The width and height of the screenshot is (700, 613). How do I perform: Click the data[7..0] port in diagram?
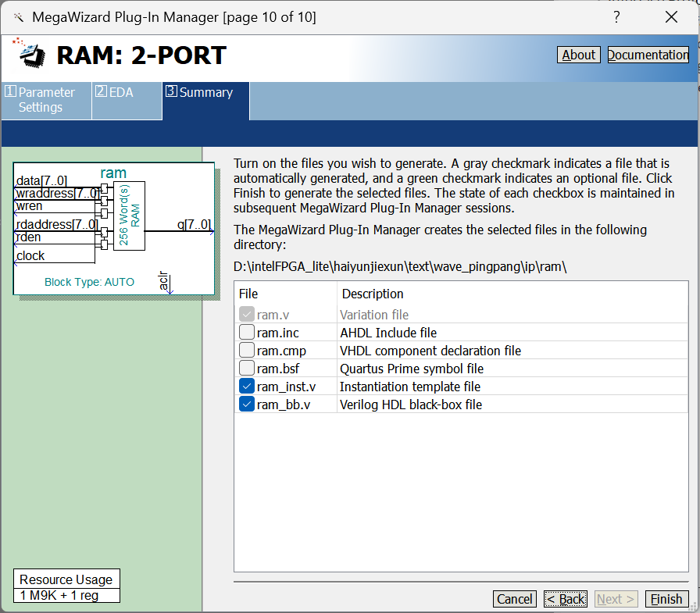point(41,180)
